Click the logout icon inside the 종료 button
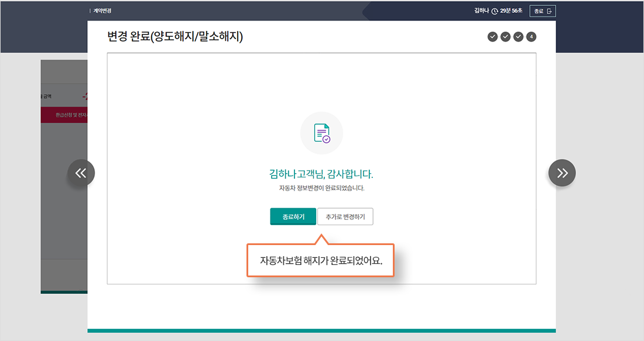 pyautogui.click(x=549, y=11)
